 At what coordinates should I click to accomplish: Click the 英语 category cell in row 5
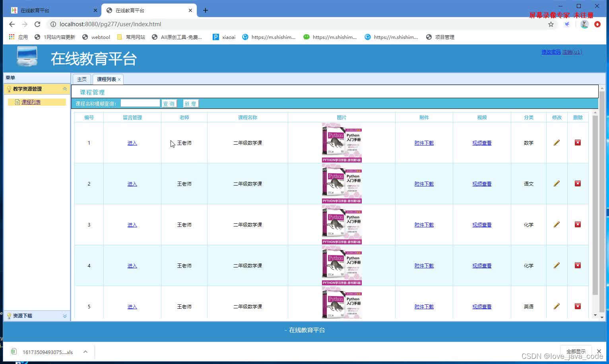(529, 307)
